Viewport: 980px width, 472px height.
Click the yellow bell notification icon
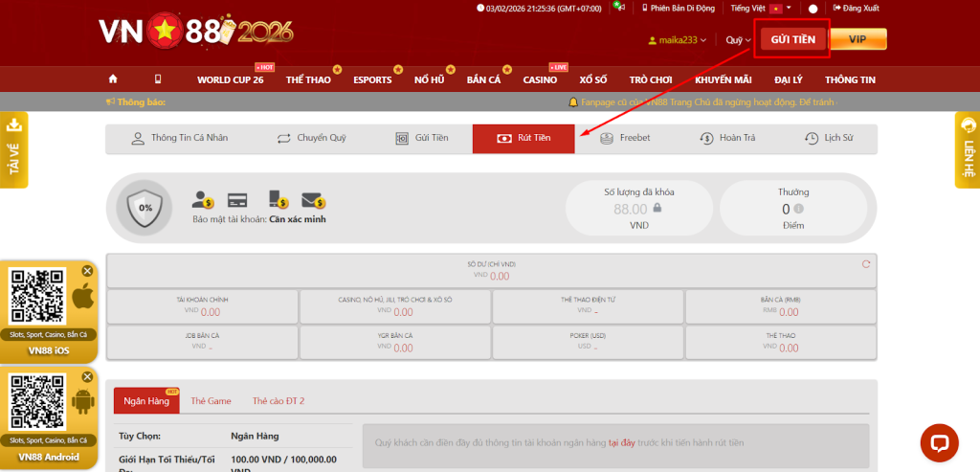point(572,101)
